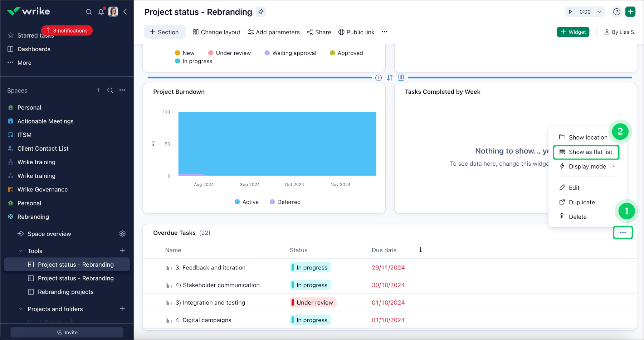Select Show as flat list
The image size is (644, 340).
coord(586,152)
